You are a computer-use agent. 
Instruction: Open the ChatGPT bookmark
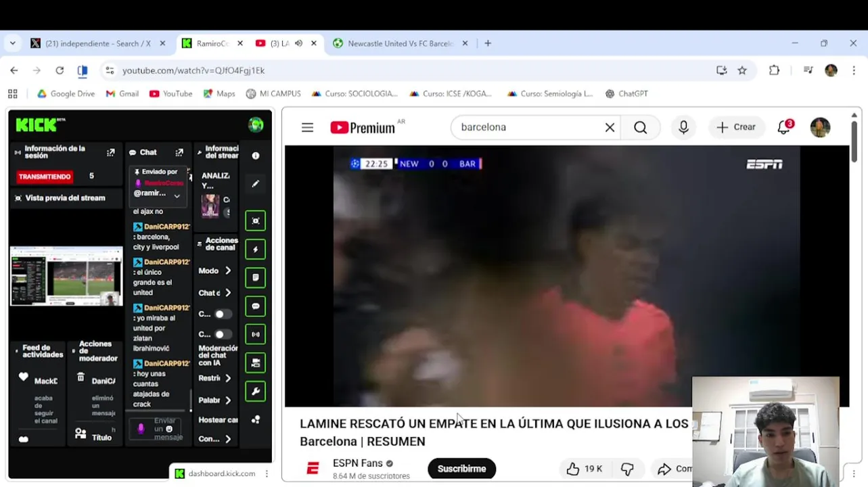click(x=626, y=94)
